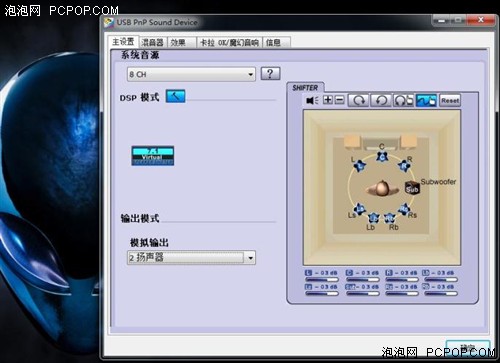Image resolution: width=500 pixels, height=363 pixels.
Task: Open the 信息 tab
Action: [x=274, y=42]
